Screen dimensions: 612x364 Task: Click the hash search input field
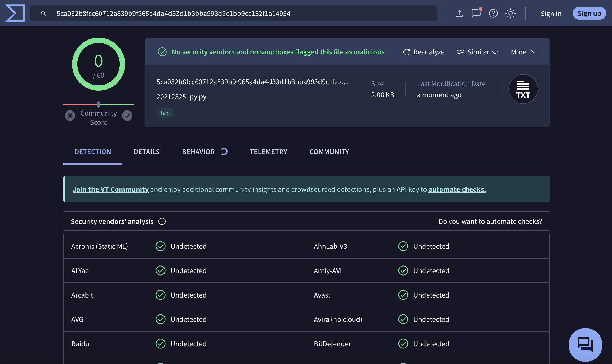(238, 13)
